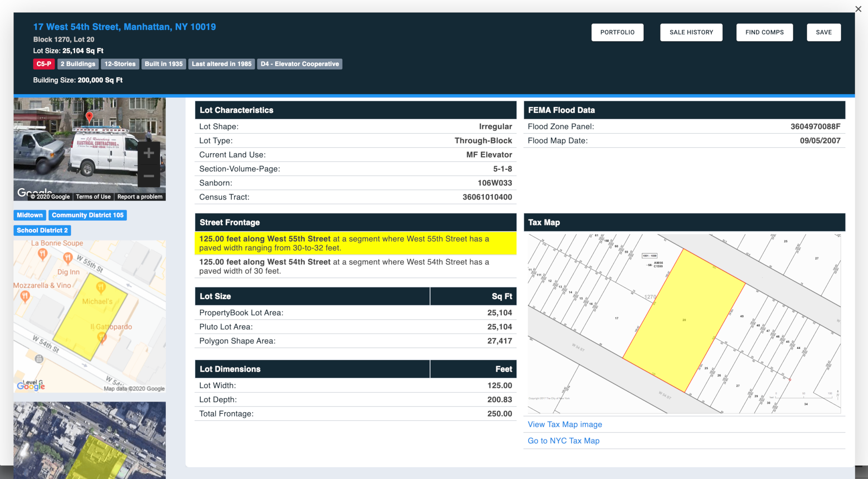Toggle the West 54th Street frontage row
The height and width of the screenshot is (479, 868).
pyautogui.click(x=356, y=266)
